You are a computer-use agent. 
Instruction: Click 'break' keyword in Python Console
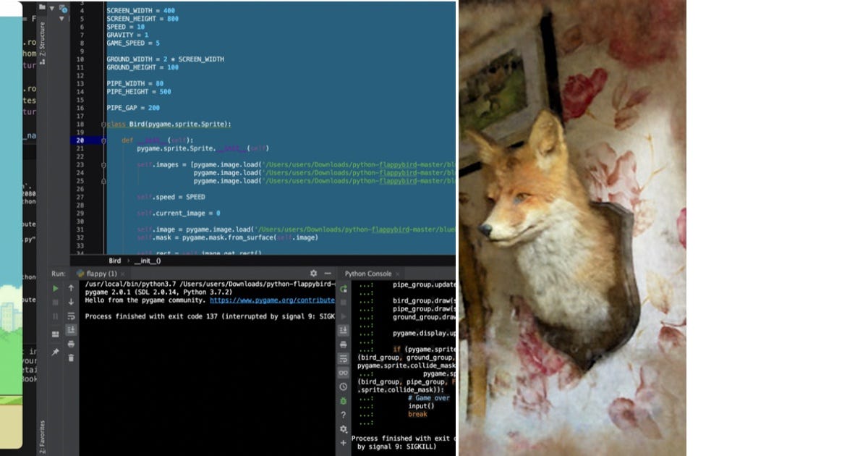417,414
